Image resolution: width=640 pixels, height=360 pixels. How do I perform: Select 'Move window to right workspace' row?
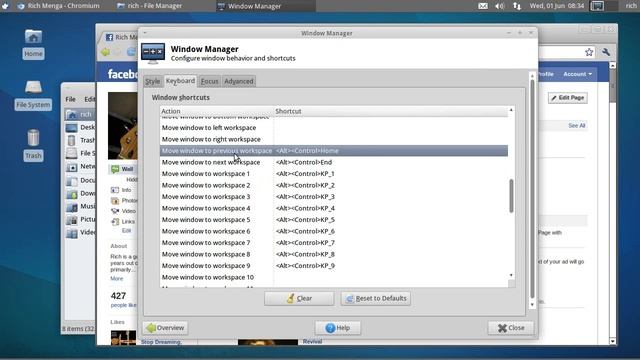click(x=334, y=139)
